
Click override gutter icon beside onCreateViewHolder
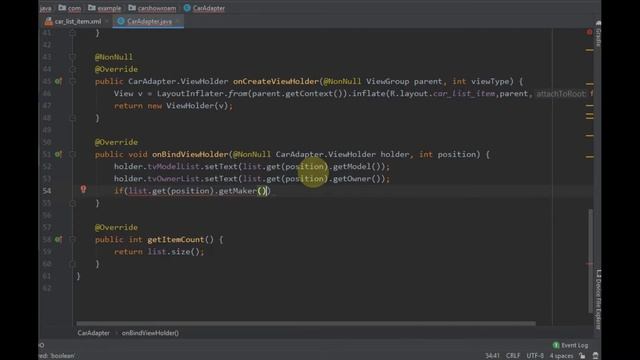(58, 81)
